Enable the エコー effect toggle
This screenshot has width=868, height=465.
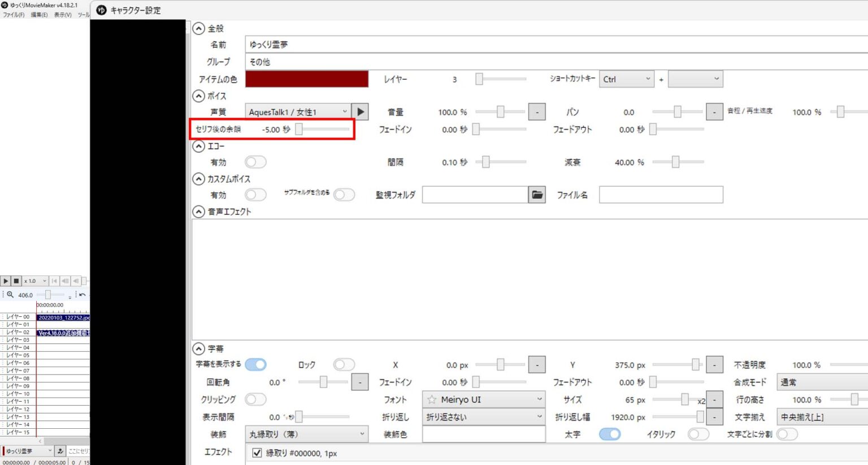[255, 162]
